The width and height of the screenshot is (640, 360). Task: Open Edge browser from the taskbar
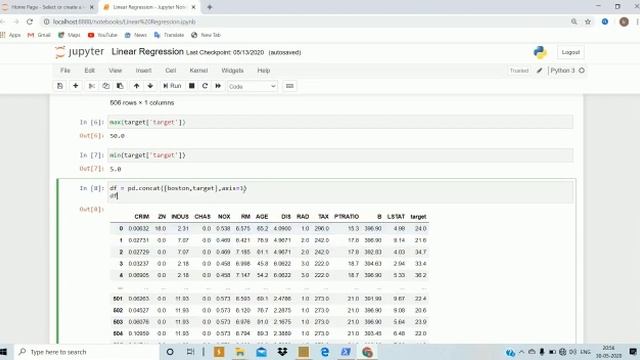(325, 352)
